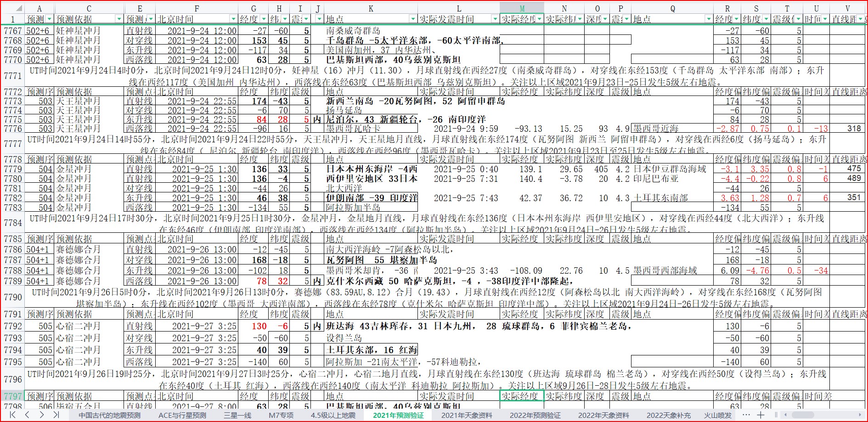Switch to 4.5级以上地震 sheet tab
This screenshot has height=422, width=868.
333,415
